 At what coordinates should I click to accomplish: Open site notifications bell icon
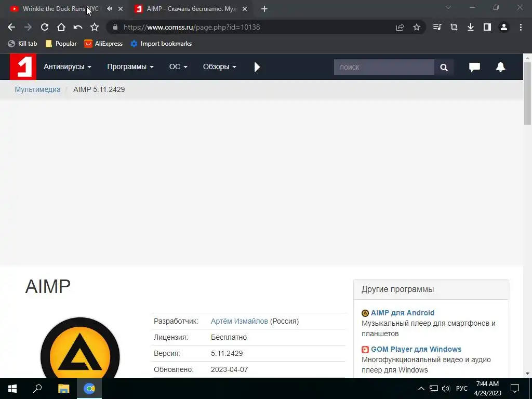point(500,67)
